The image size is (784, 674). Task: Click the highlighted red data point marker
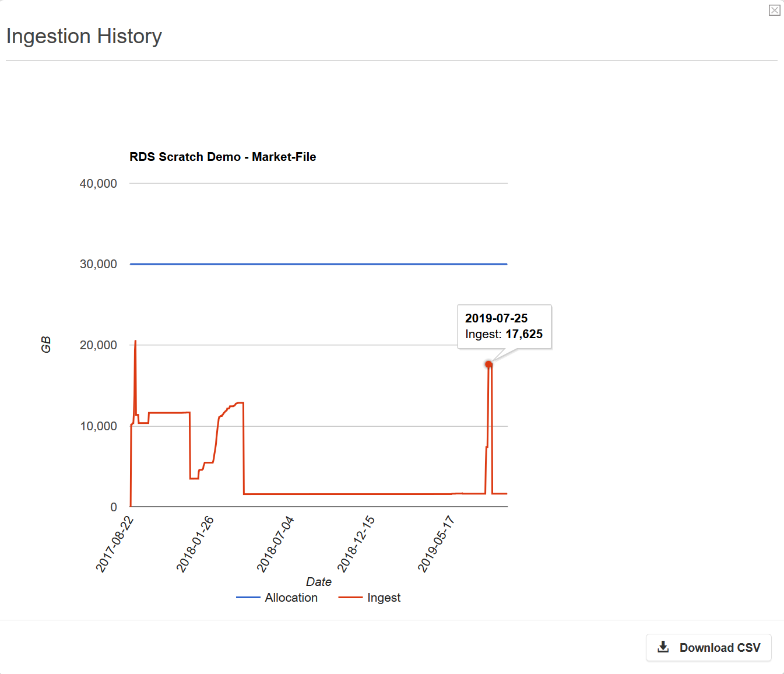[x=488, y=364]
